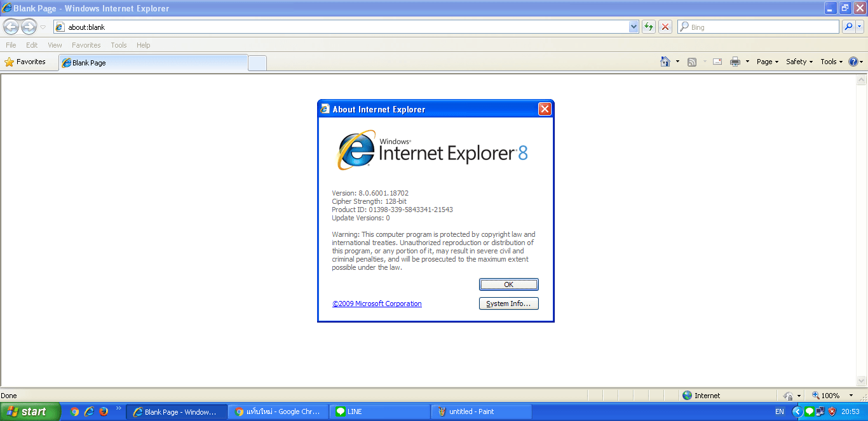Go back with the Back arrow button
868x421 pixels.
coord(11,27)
